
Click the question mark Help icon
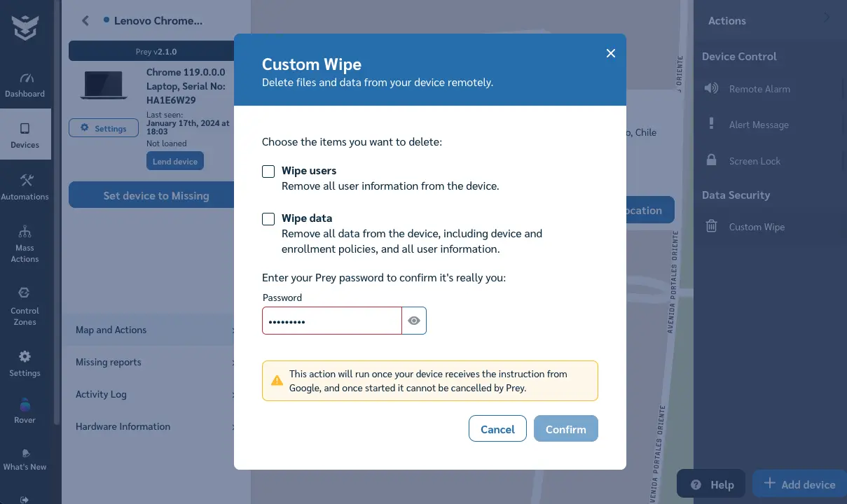click(696, 484)
